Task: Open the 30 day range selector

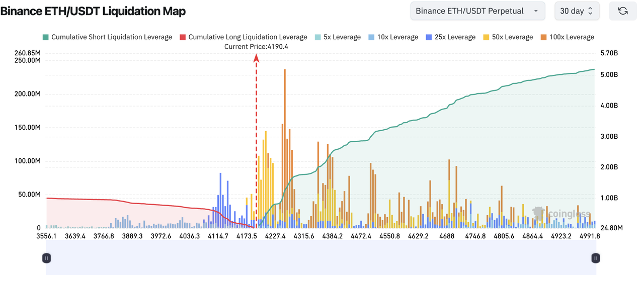Action: 577,11
